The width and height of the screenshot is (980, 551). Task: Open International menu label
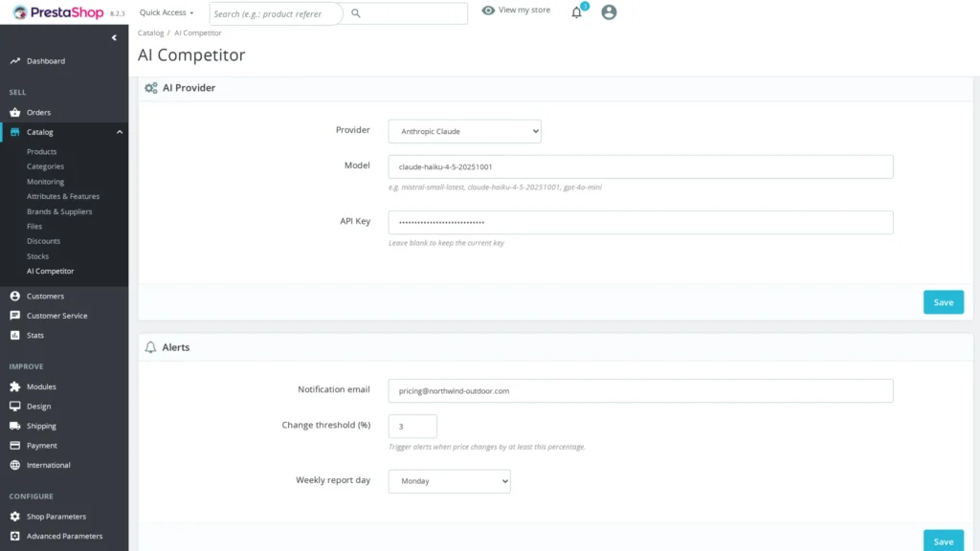coord(48,465)
